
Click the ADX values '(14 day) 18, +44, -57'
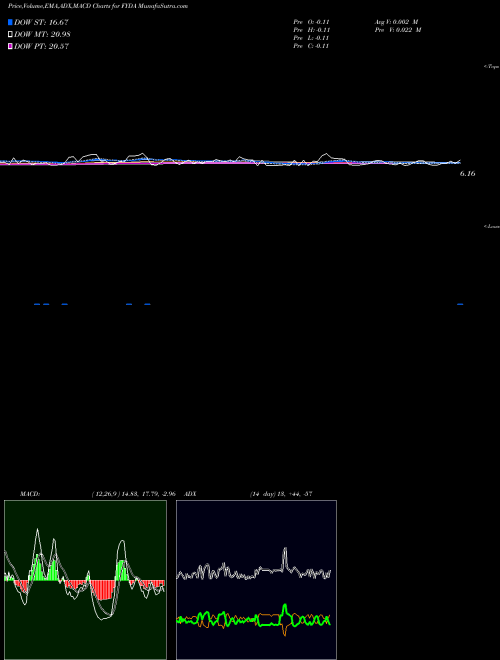click(x=281, y=494)
